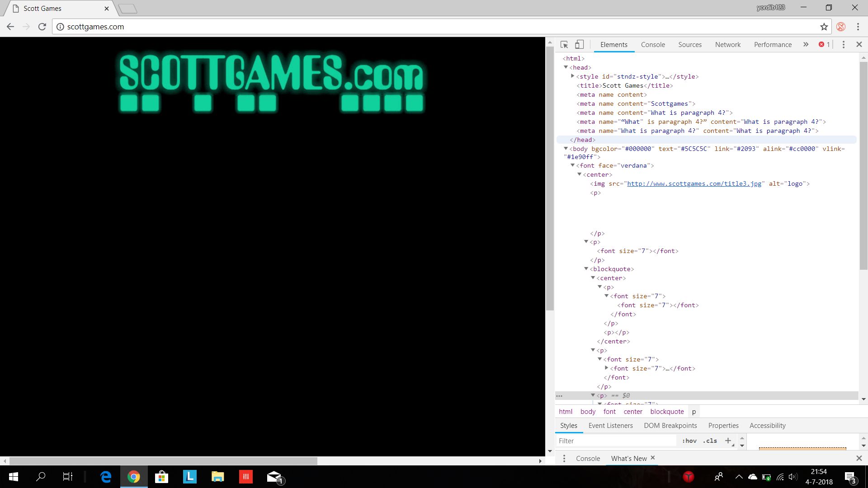Image resolution: width=868 pixels, height=488 pixels.
Task: Activate the inspect element picker icon
Action: click(564, 44)
